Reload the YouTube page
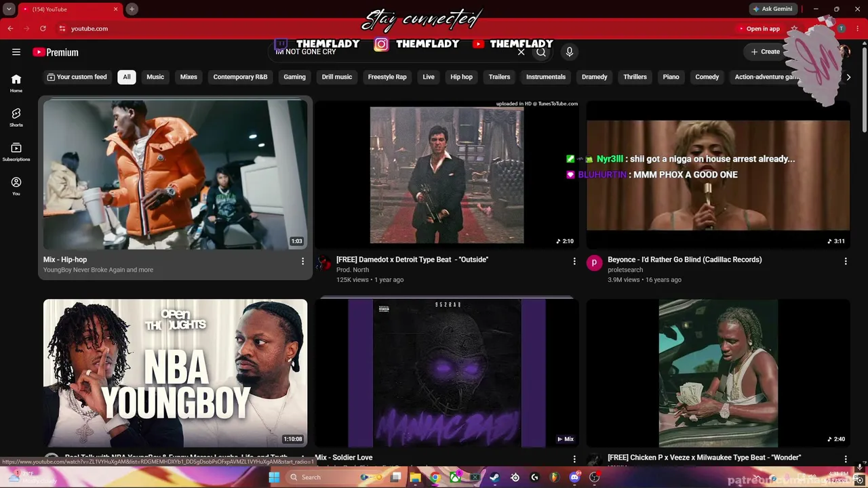 [43, 28]
